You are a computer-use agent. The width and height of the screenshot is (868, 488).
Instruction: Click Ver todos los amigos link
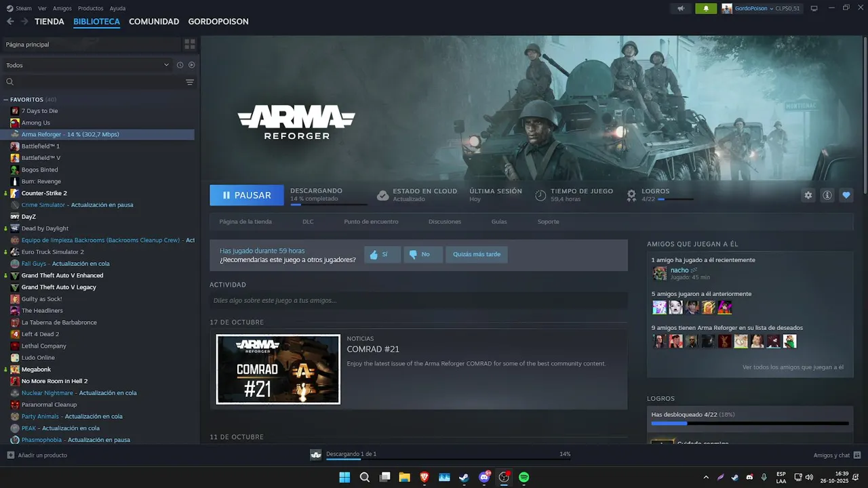[x=793, y=367]
